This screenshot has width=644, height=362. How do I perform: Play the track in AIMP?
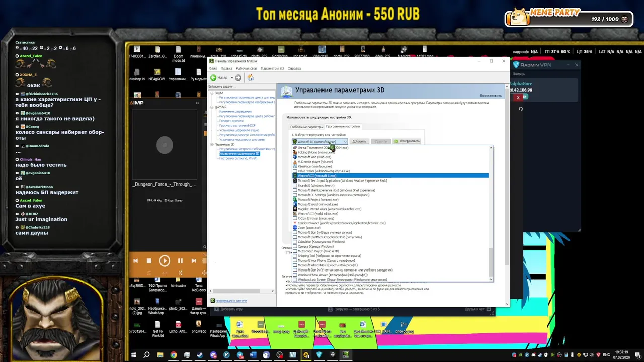click(x=165, y=261)
